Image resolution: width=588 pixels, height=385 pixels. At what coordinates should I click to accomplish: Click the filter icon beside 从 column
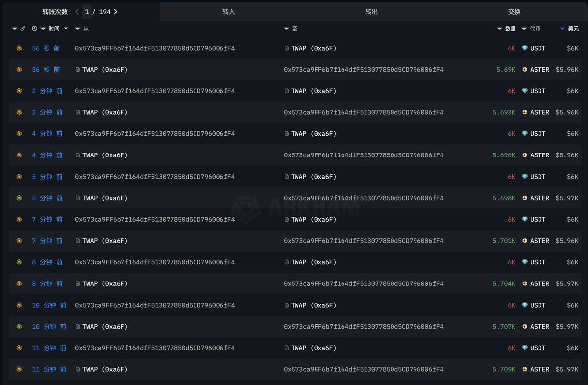pos(77,29)
